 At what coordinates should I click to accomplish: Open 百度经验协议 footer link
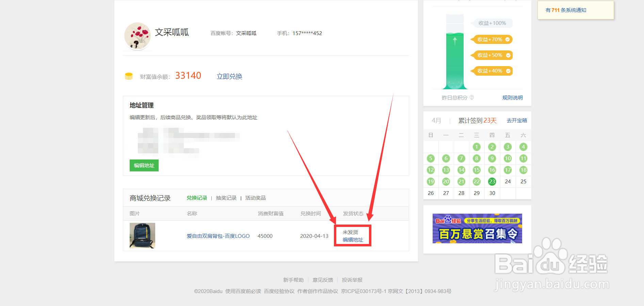pyautogui.click(x=279, y=291)
